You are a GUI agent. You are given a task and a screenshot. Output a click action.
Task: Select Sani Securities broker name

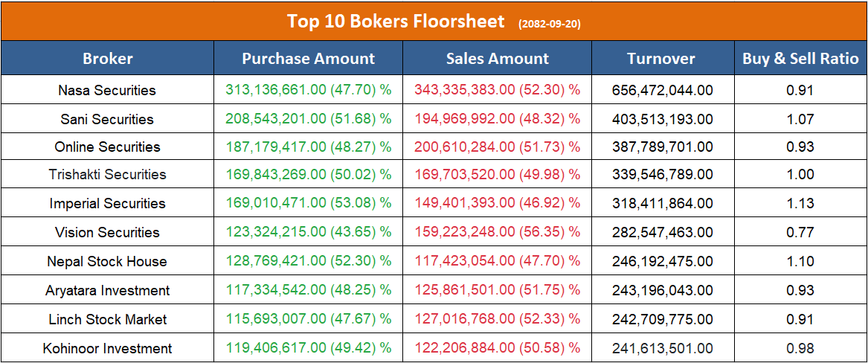pos(107,119)
